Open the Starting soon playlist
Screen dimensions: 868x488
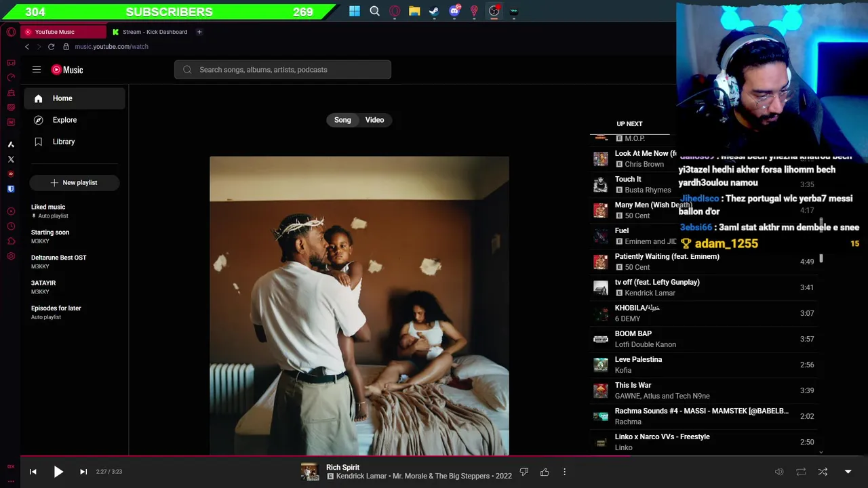click(x=75, y=237)
